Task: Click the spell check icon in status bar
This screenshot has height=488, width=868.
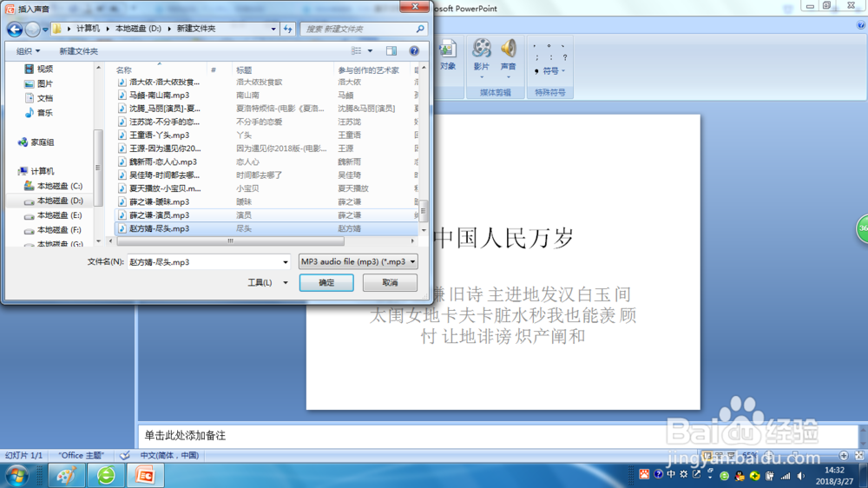Action: [x=125, y=455]
